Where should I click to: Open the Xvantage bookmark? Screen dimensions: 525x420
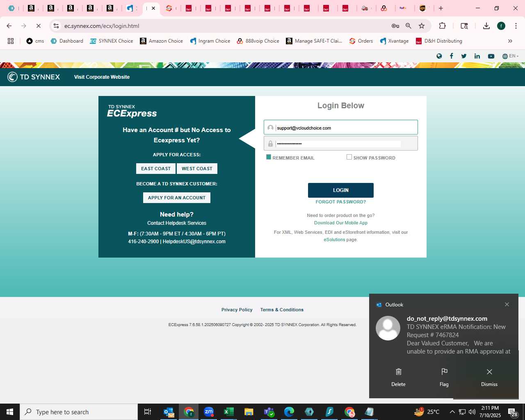pos(394,41)
